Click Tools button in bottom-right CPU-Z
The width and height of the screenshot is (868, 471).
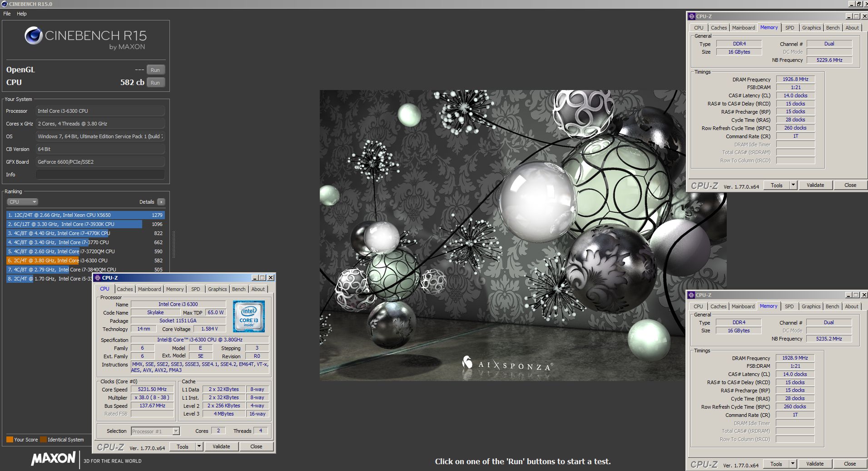pyautogui.click(x=776, y=464)
